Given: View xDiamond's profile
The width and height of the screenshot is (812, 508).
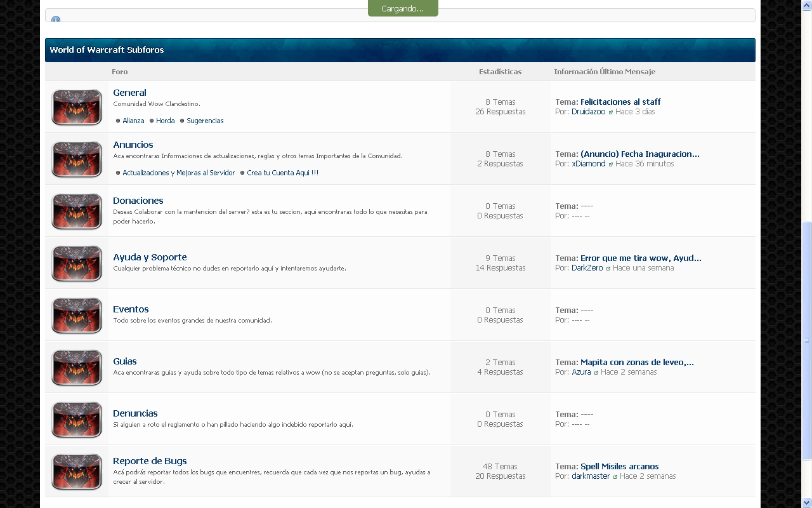Looking at the screenshot, I should [x=589, y=164].
